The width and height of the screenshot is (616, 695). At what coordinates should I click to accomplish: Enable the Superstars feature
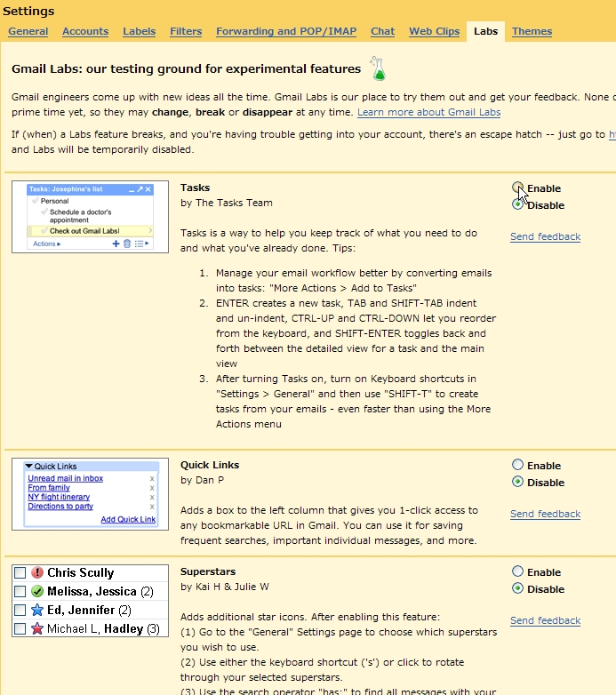pyautogui.click(x=517, y=571)
